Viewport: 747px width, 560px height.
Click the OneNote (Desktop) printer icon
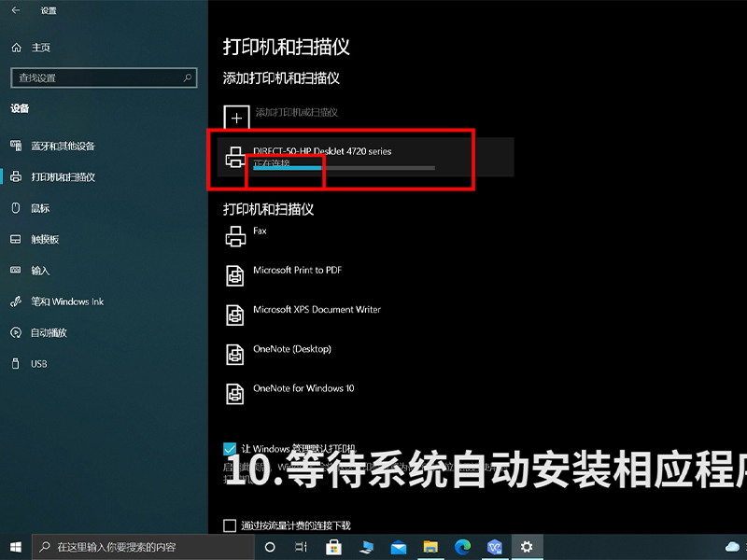coord(235,355)
